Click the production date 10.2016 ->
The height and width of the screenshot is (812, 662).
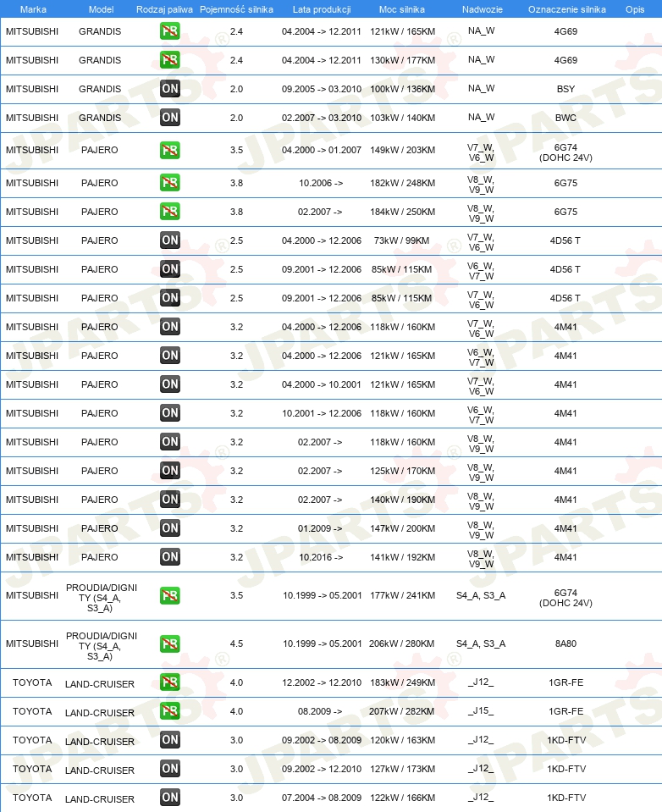(x=321, y=557)
